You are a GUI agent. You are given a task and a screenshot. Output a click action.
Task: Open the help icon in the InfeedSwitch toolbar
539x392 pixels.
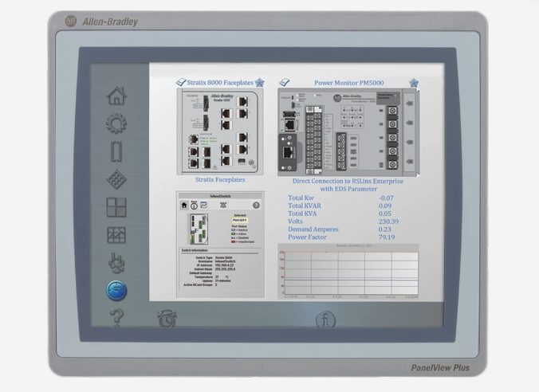pyautogui.click(x=256, y=206)
